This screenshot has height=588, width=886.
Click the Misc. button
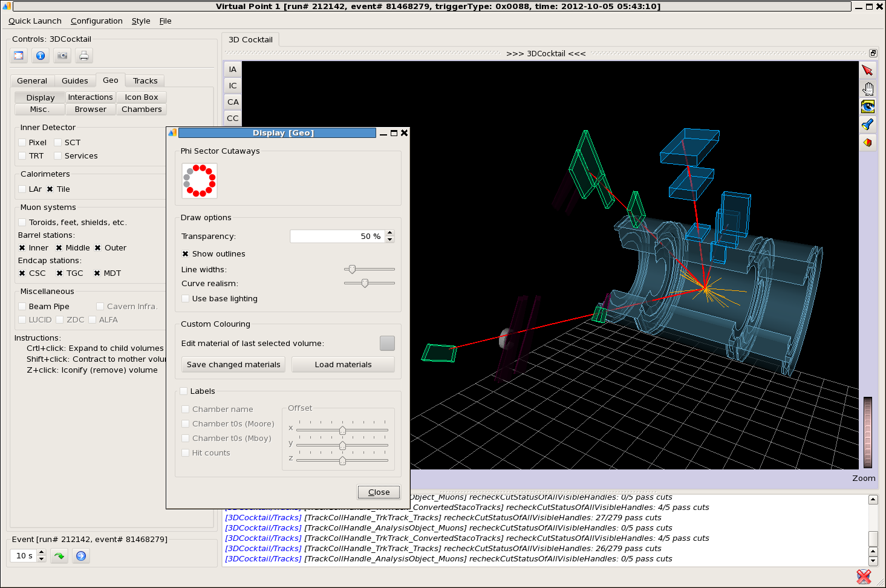[40, 109]
